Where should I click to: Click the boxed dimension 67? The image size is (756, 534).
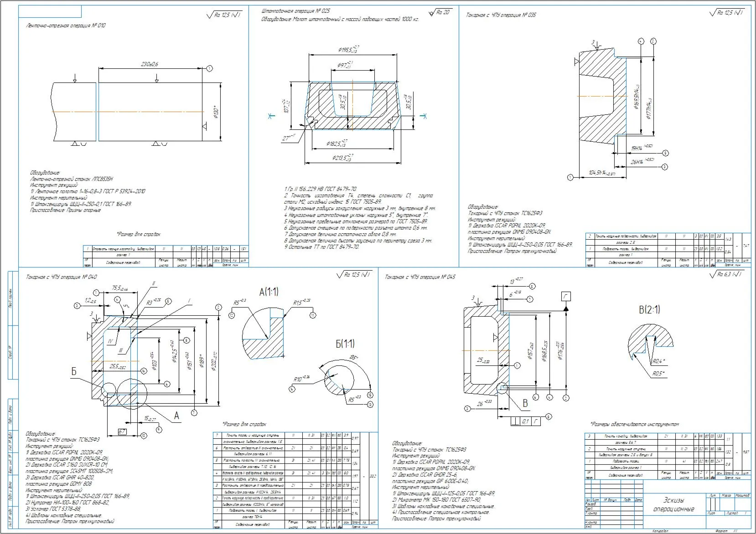click(122, 431)
